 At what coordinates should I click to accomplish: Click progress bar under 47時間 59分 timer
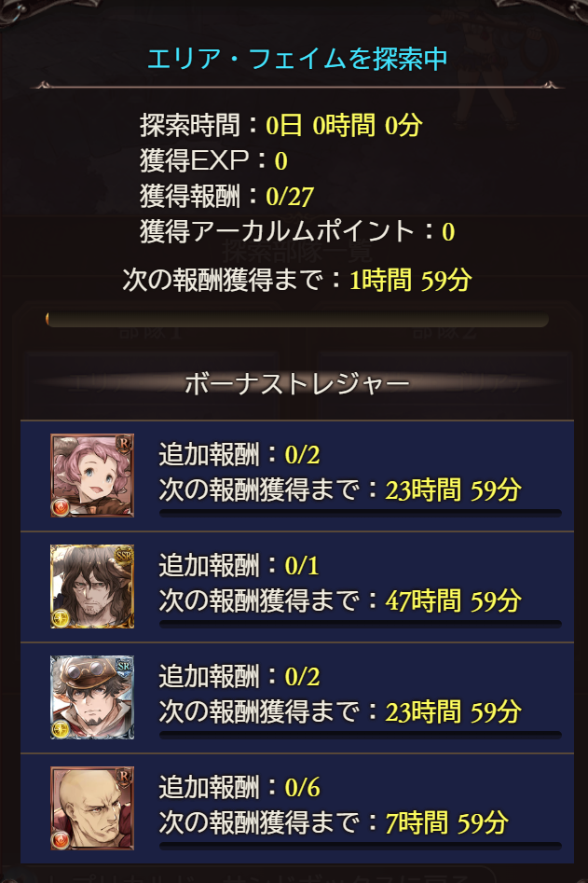tap(360, 624)
